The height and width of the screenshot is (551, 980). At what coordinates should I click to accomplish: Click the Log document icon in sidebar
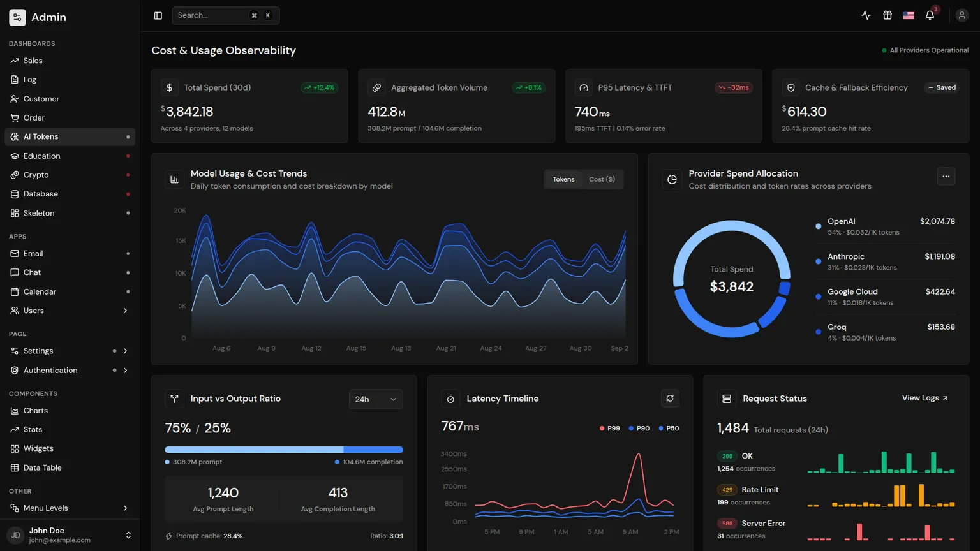[15, 80]
